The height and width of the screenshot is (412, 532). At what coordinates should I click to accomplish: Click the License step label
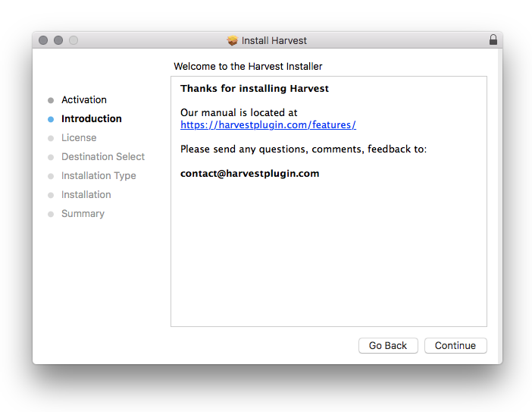tap(79, 138)
